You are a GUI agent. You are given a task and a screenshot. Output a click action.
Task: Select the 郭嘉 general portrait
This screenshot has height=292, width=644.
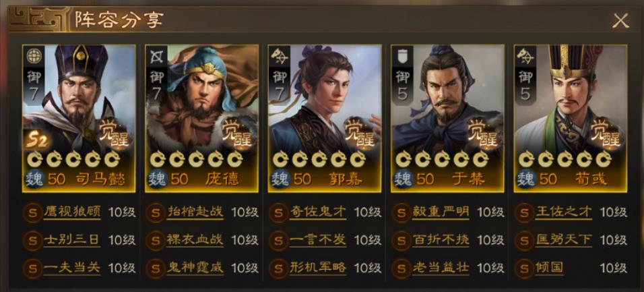(x=325, y=119)
